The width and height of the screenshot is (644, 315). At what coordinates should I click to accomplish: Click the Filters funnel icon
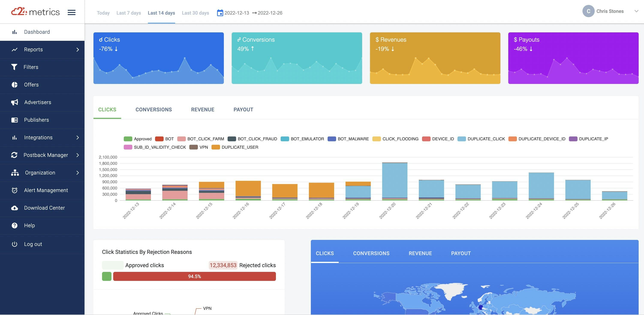tap(14, 67)
